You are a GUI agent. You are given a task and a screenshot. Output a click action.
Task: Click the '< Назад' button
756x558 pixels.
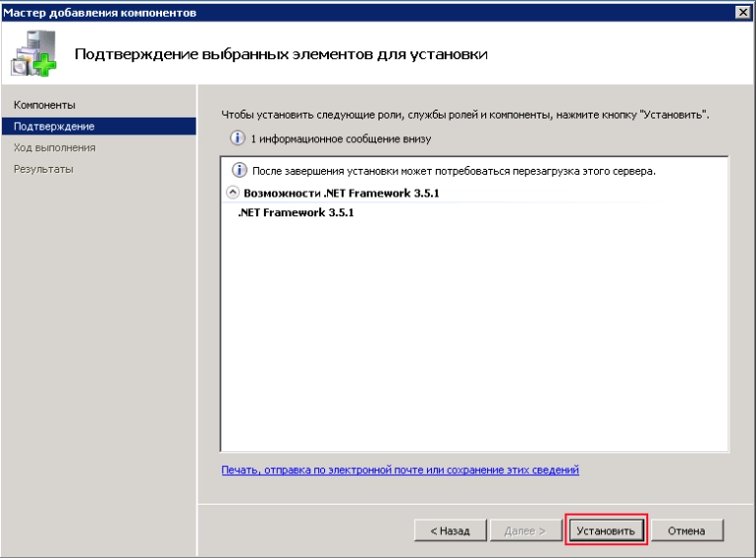(451, 530)
